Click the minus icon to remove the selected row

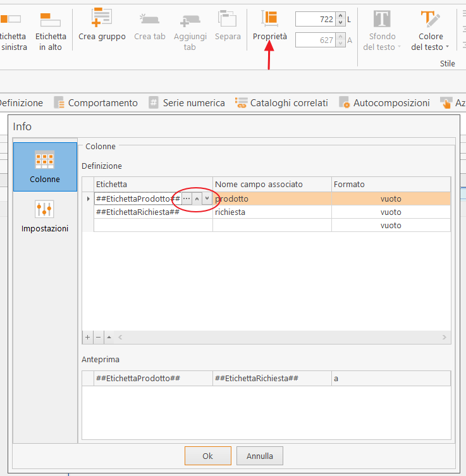pos(98,338)
